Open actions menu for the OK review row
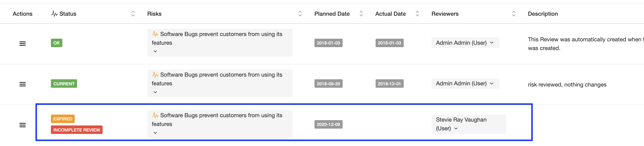Screen dimensions: 644x146 [x=23, y=44]
